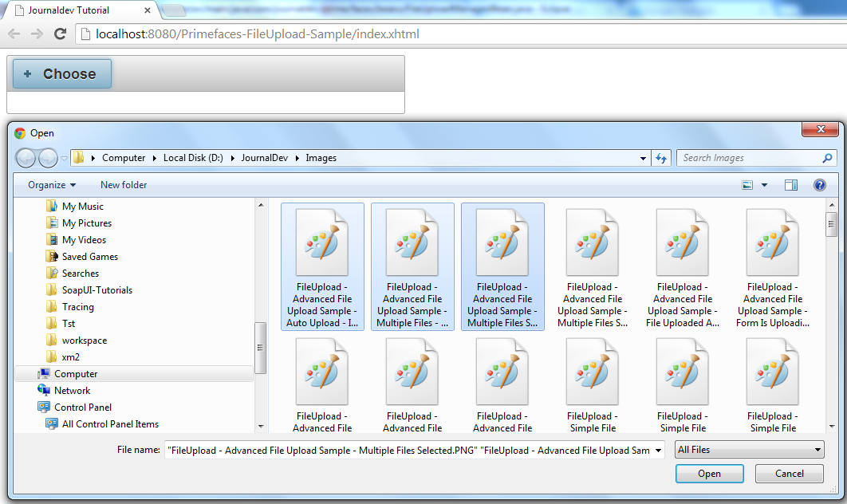847x504 pixels.
Task: Click New folder in the toolbar
Action: (124, 185)
